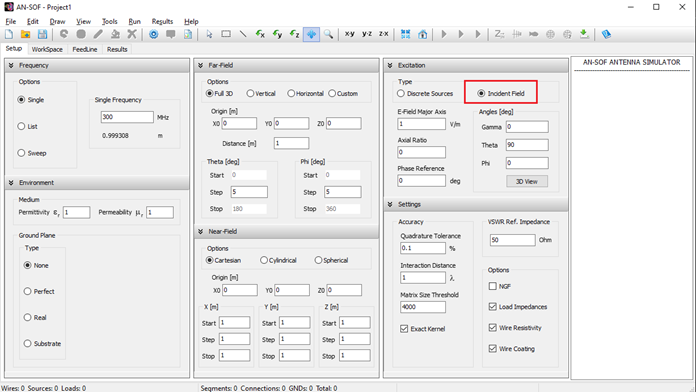
Task: Open the Results tab
Action: point(117,49)
